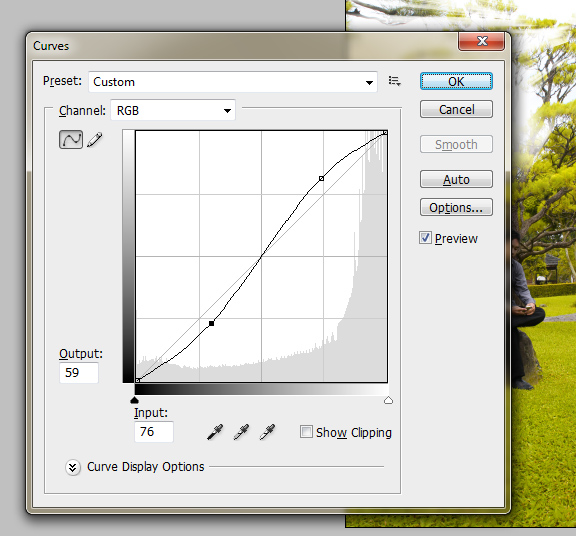Open the preset options menu icon

pyautogui.click(x=395, y=81)
